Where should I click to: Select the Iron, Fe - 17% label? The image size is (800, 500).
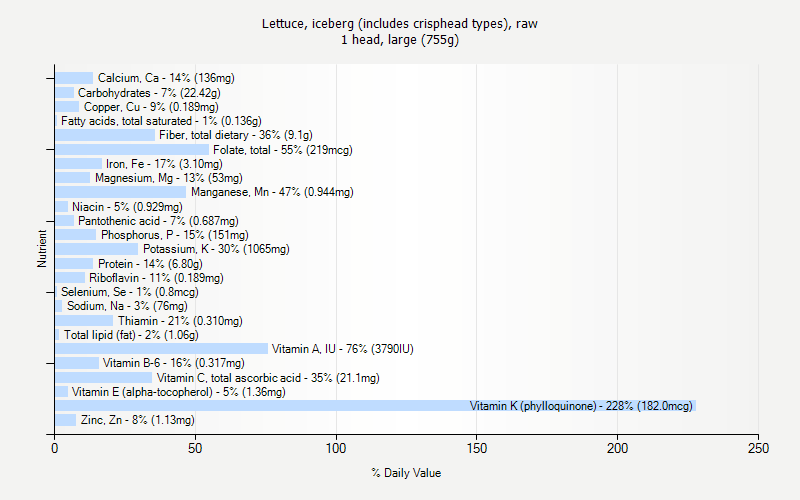[164, 164]
